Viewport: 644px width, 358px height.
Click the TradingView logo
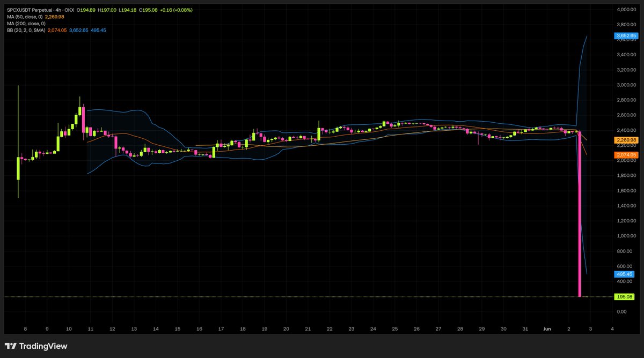[36, 346]
